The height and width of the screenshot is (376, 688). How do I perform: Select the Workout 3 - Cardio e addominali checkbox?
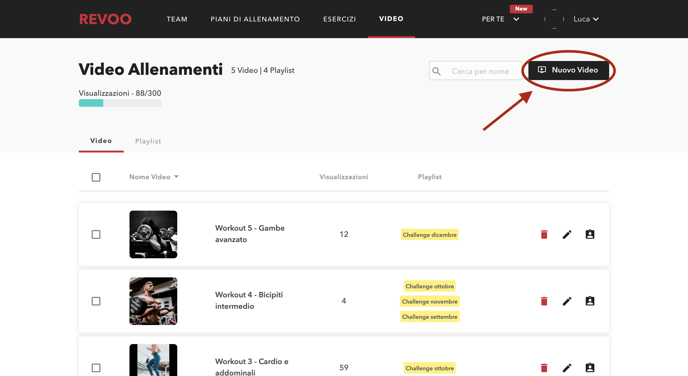(x=96, y=368)
